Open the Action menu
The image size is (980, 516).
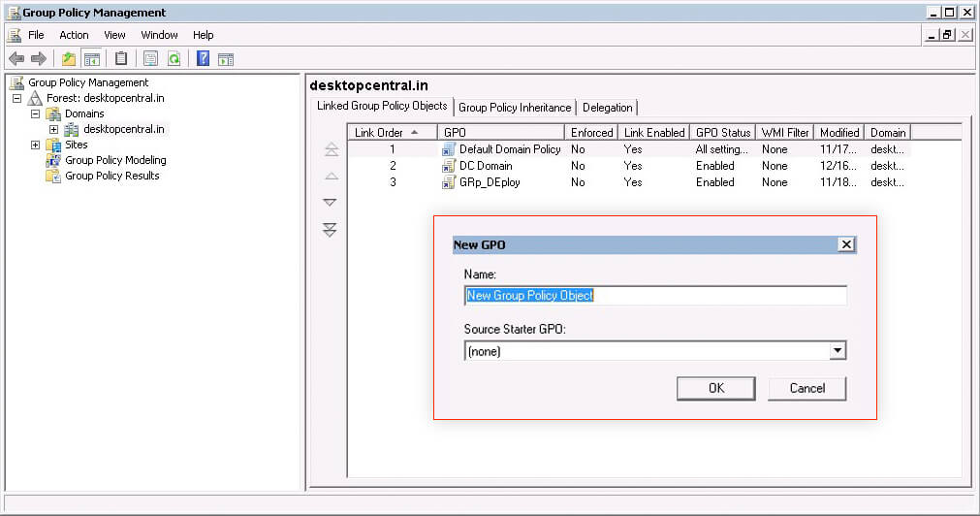click(x=74, y=35)
